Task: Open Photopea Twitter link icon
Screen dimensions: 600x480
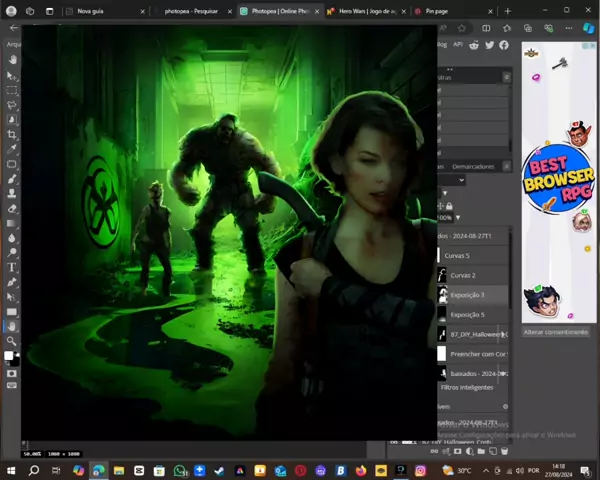Action: coord(489,45)
